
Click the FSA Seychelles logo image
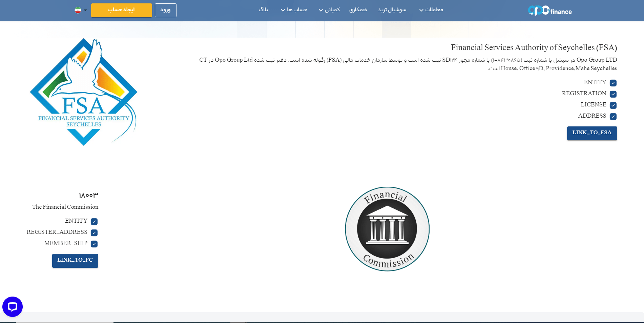pyautogui.click(x=83, y=92)
